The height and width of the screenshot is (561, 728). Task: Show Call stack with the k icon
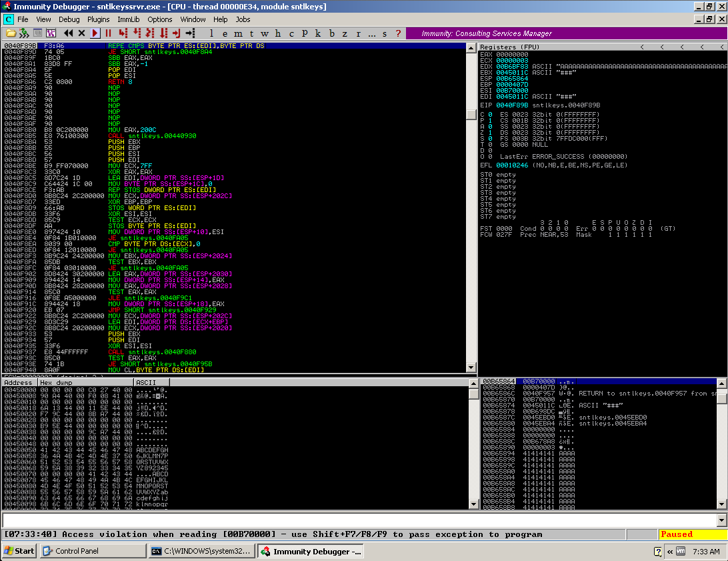318,33
